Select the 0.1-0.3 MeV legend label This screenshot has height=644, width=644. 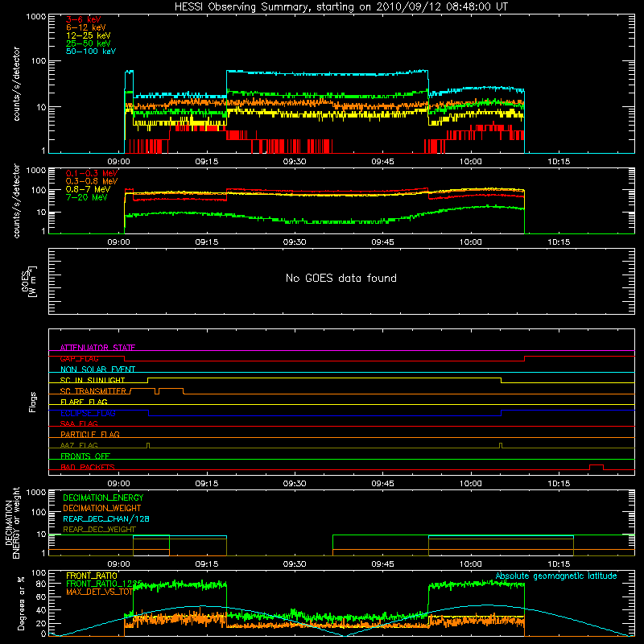pos(92,173)
